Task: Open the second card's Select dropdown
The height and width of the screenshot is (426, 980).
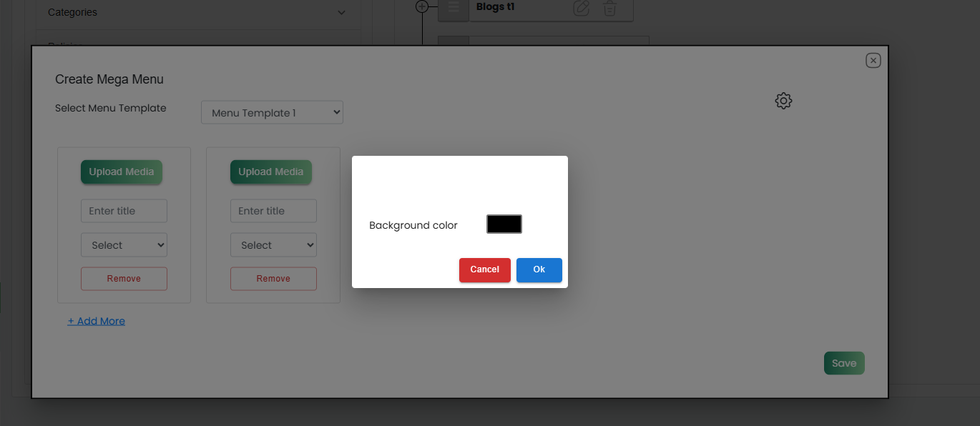Action: coord(273,245)
